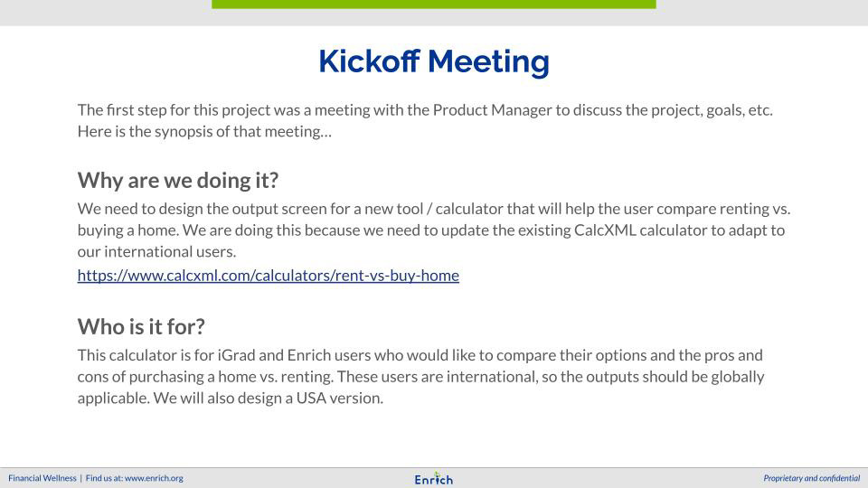Viewport: 868px width, 488px height.
Task: Click 'Find us at:' label in the footer
Action: [104, 478]
